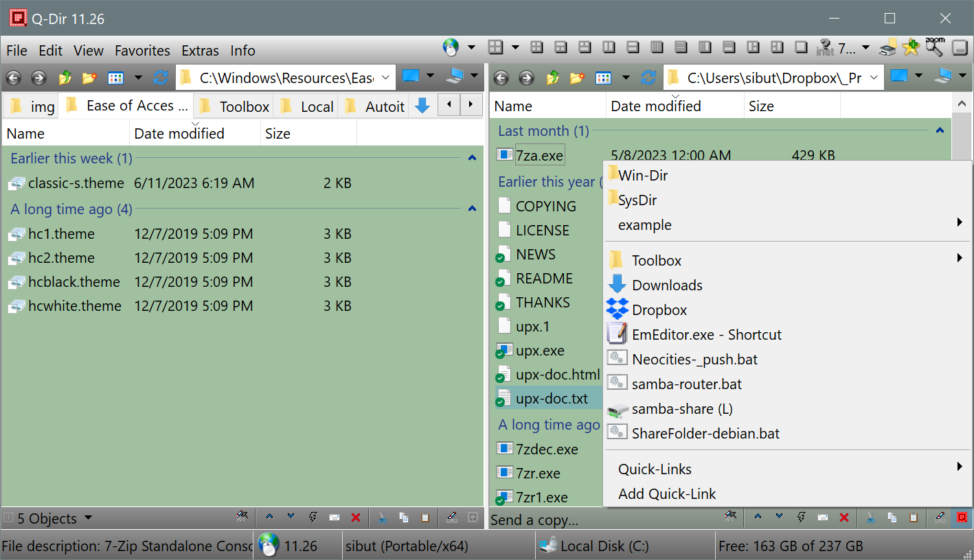Click the scissors cut icon in right pane bar

[x=870, y=518]
